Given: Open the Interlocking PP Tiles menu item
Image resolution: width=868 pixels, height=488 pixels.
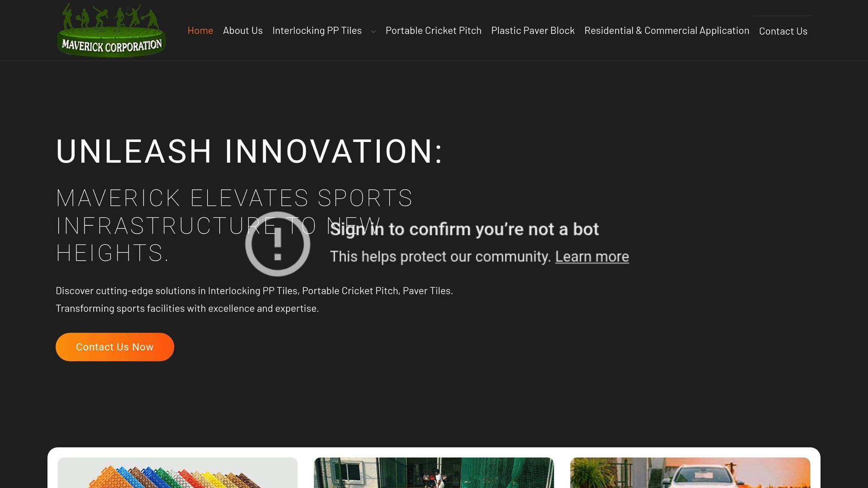Looking at the screenshot, I should click(317, 30).
